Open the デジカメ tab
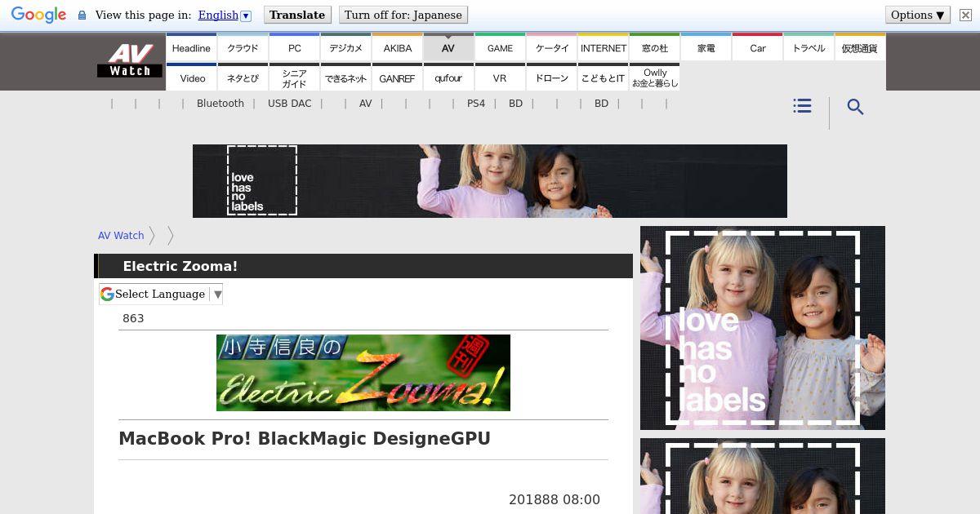 click(345, 47)
